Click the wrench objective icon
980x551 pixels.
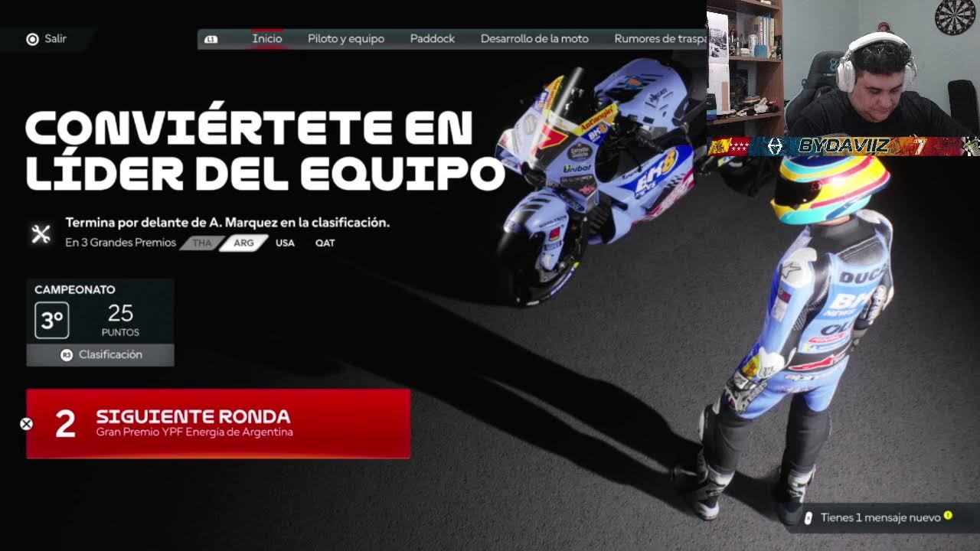(41, 233)
